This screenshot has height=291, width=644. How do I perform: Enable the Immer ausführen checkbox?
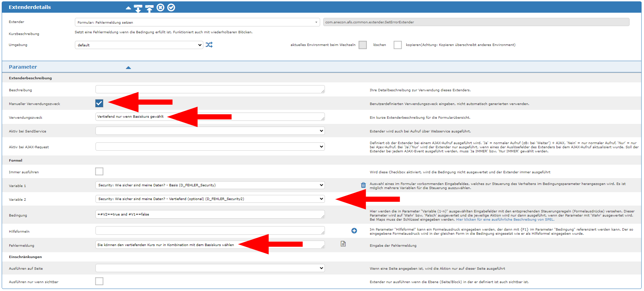[99, 171]
